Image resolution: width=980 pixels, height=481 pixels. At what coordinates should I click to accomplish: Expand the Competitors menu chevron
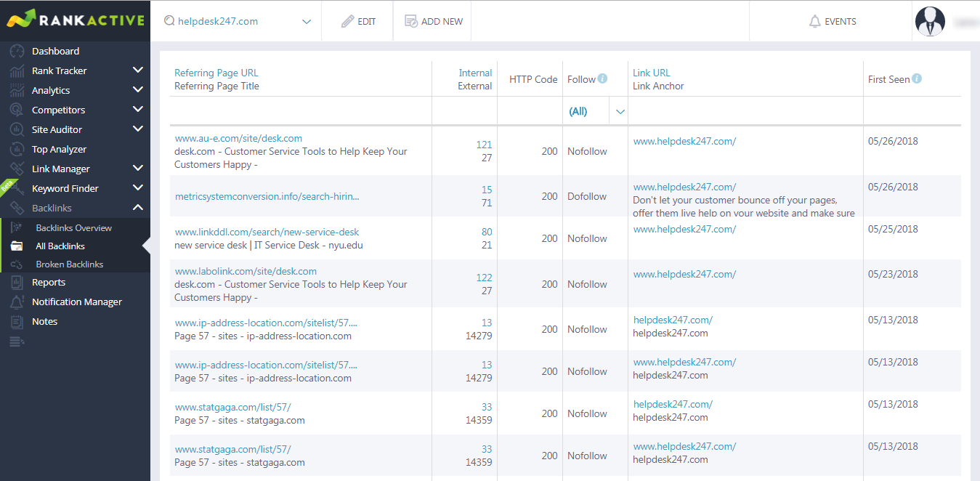138,110
